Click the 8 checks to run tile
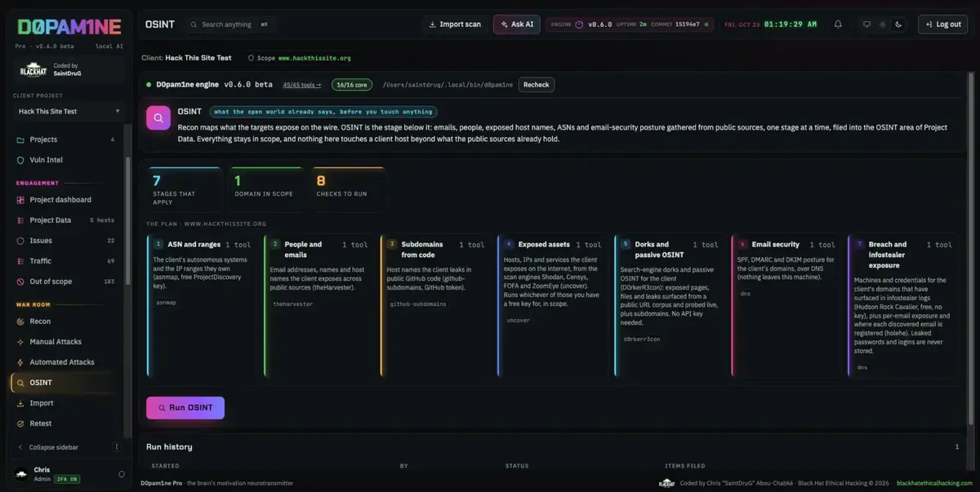Screen dimensions: 980x492 pos(348,189)
